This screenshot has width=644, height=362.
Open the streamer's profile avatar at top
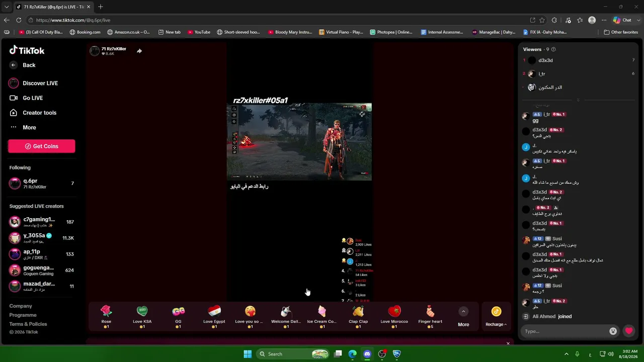(95, 51)
